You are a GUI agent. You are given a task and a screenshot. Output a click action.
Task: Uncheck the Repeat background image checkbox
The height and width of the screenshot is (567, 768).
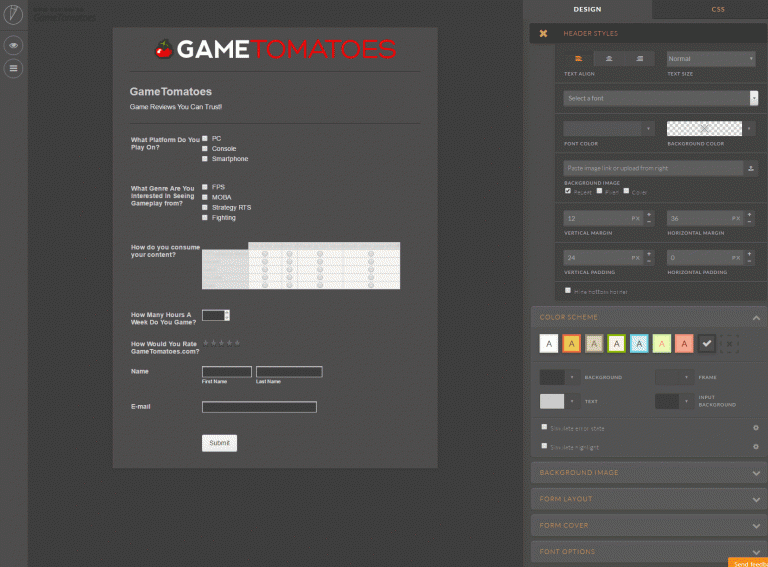click(x=568, y=191)
